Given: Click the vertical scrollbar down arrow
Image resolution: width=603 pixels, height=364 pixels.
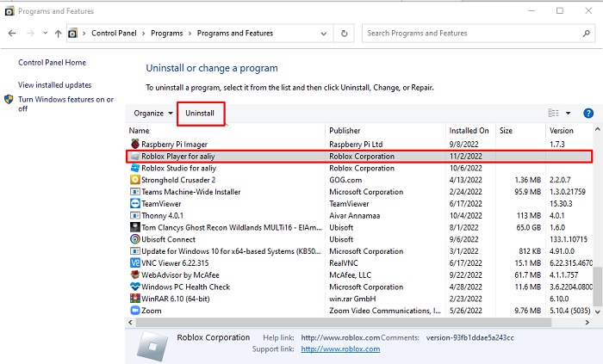Looking at the screenshot, I should [597, 312].
